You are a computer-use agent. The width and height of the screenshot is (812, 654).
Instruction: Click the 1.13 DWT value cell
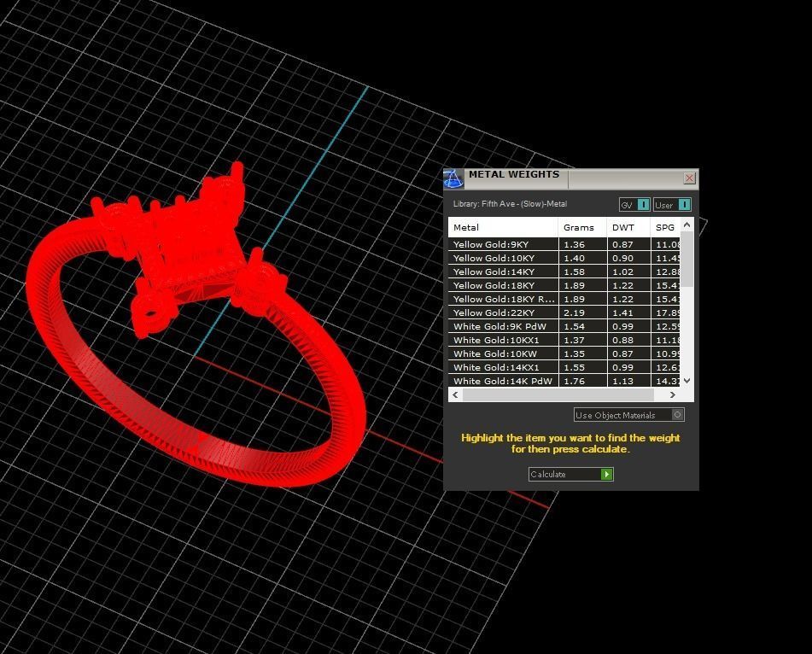point(628,381)
